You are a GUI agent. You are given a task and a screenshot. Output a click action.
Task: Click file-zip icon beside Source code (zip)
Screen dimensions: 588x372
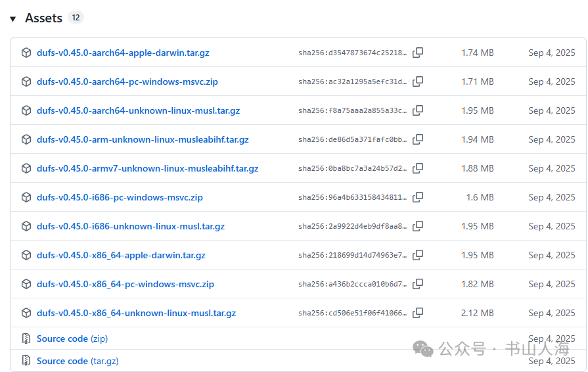(x=26, y=338)
